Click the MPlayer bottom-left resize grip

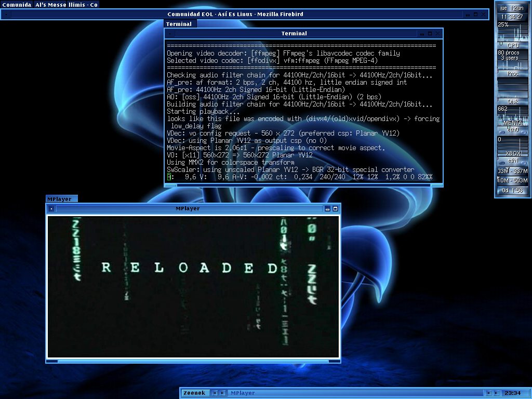tap(52, 362)
